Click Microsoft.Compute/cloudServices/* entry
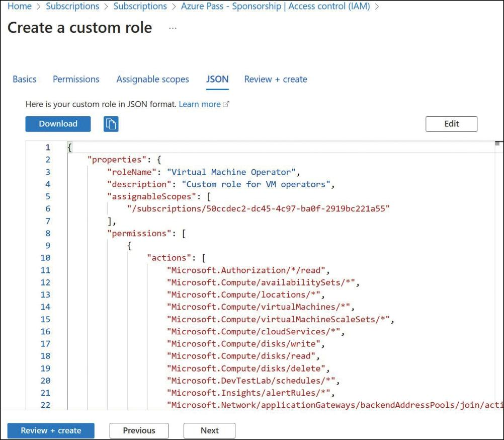 [x=254, y=332]
